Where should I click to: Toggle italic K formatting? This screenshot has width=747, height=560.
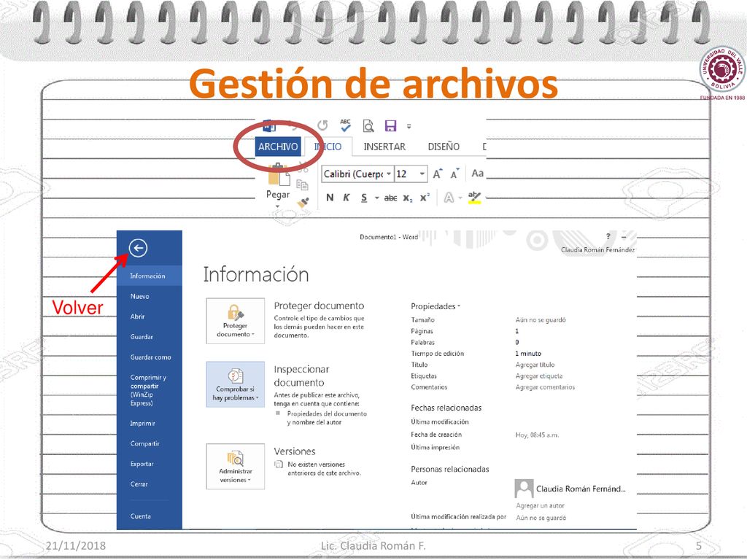coord(347,198)
